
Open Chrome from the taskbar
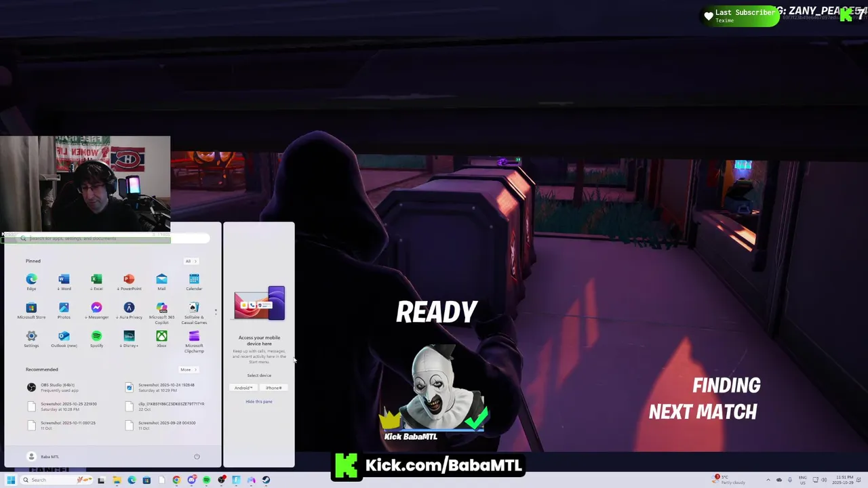[x=176, y=480]
